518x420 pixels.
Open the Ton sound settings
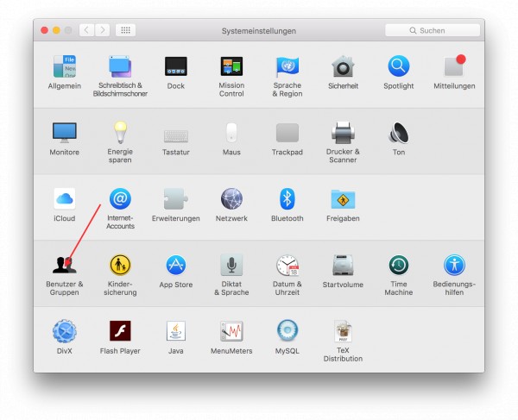coord(399,133)
